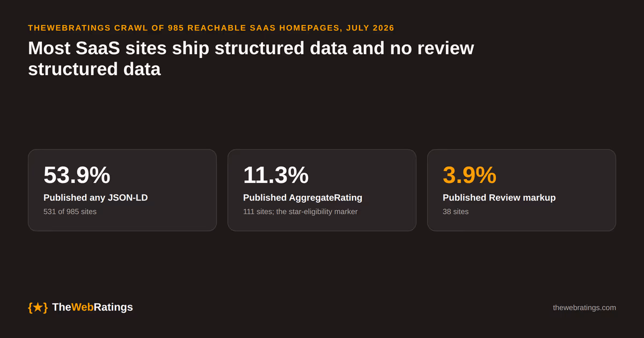
Task: Click the main headline about SaaS sites
Action: click(251, 58)
